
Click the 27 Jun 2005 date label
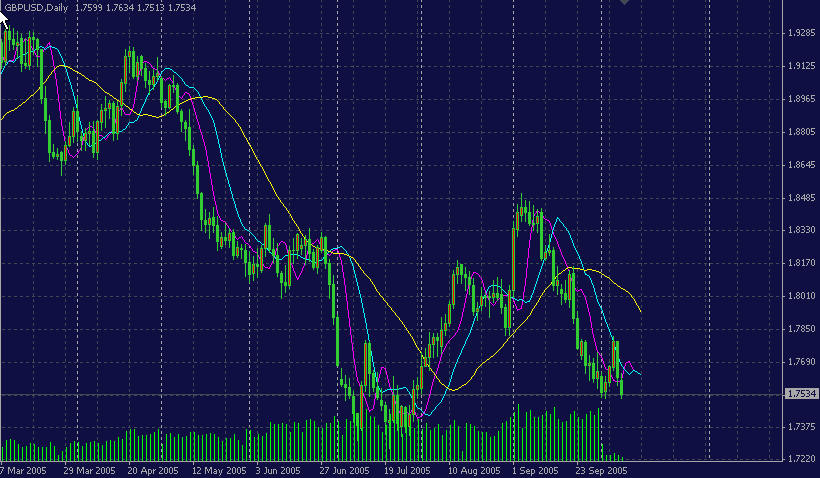pyautogui.click(x=344, y=471)
